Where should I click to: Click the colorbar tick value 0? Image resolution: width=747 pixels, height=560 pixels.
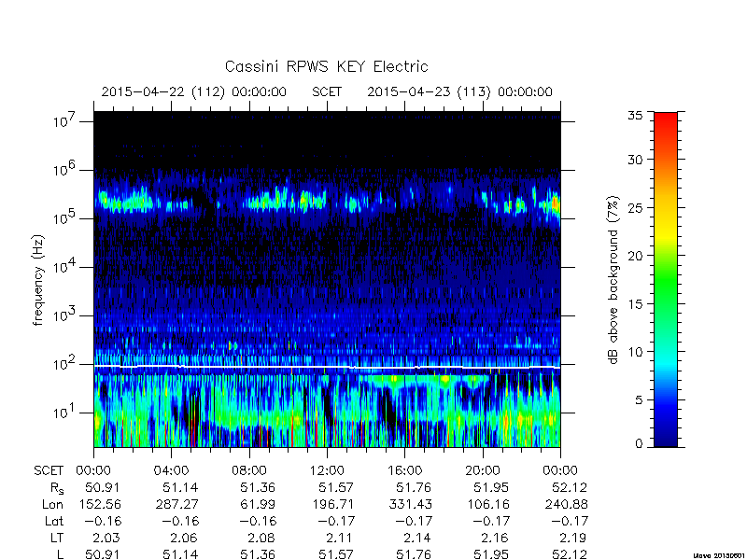(x=639, y=444)
